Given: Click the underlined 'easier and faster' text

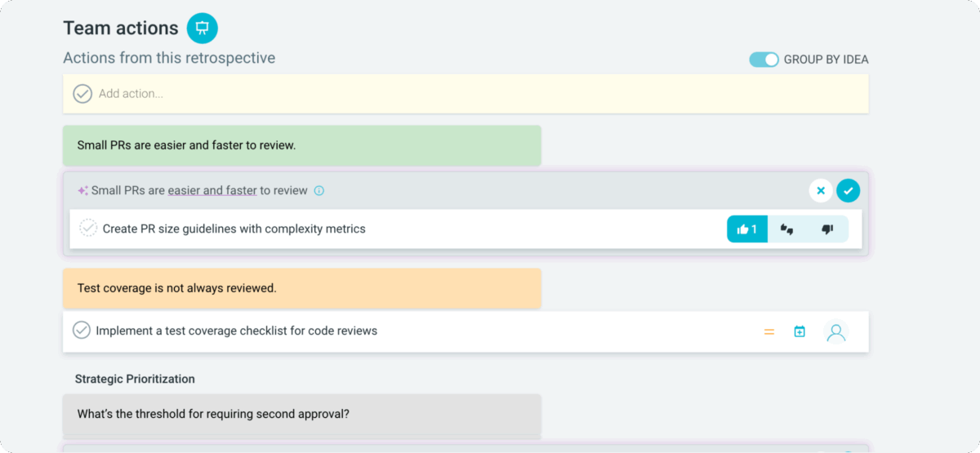Looking at the screenshot, I should (x=212, y=190).
